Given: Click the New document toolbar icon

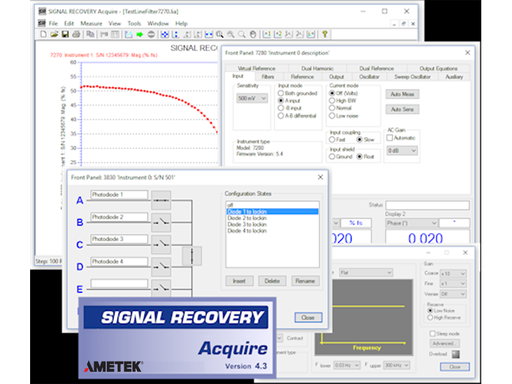Looking at the screenshot, I should (x=43, y=34).
